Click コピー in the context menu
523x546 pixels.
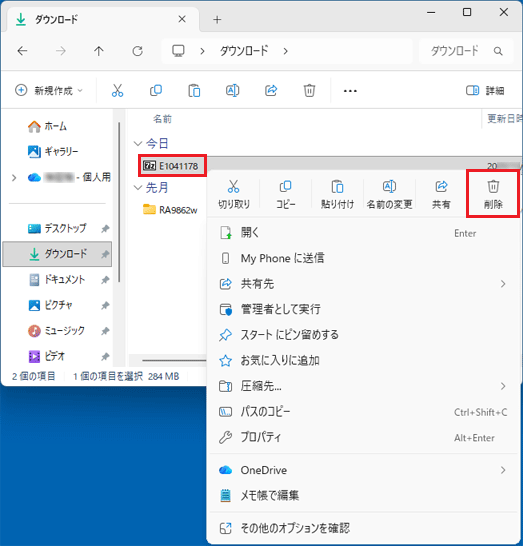click(286, 194)
